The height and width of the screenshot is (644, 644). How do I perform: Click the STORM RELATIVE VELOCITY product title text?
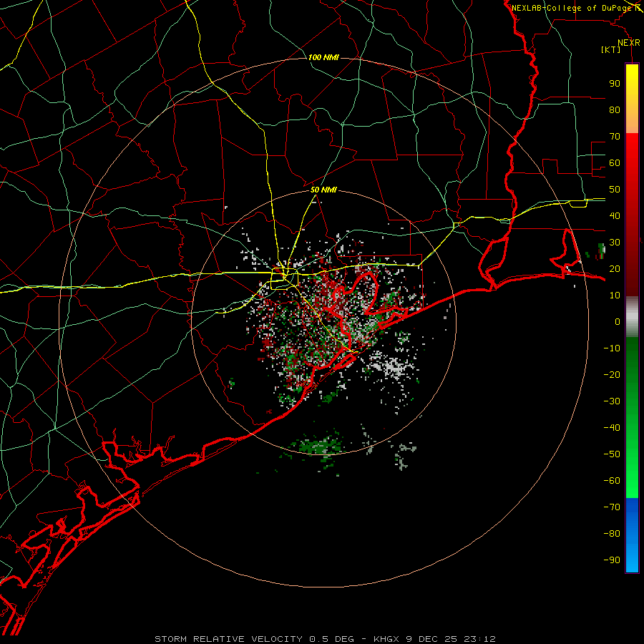pyautogui.click(x=228, y=639)
